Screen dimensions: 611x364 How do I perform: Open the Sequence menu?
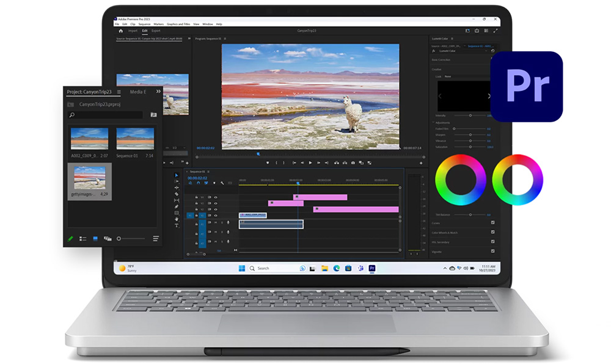click(144, 24)
